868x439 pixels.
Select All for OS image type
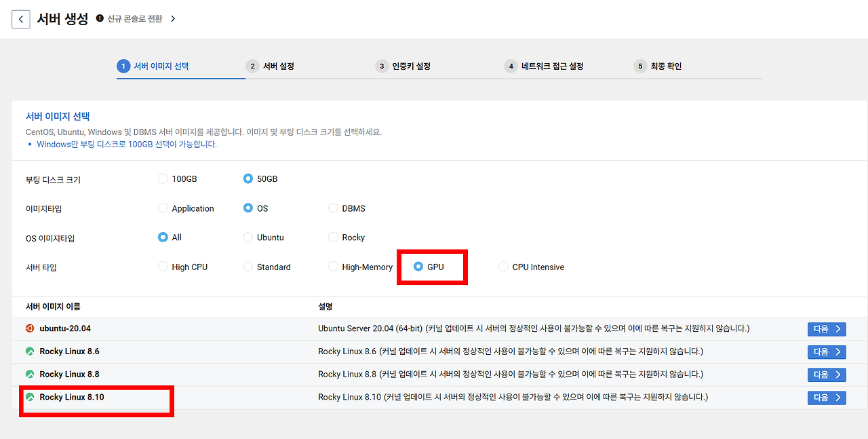click(163, 237)
